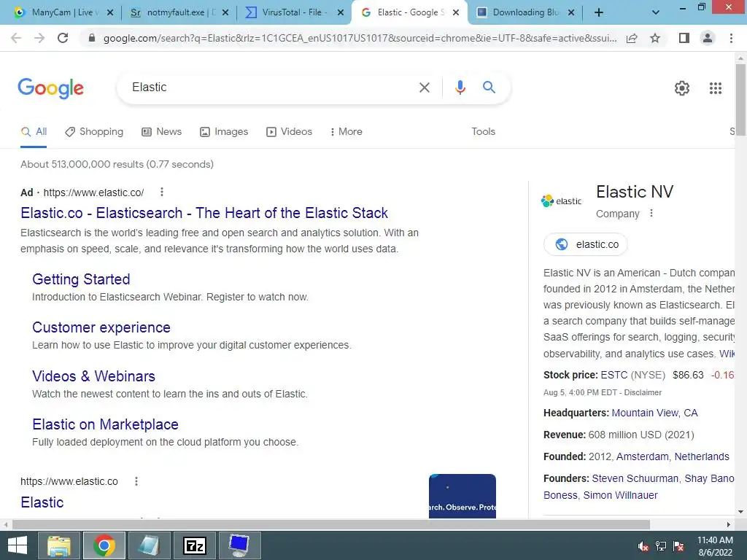Toggle the Chrome side panel
Screen dimensions: 747x560
tap(684, 38)
